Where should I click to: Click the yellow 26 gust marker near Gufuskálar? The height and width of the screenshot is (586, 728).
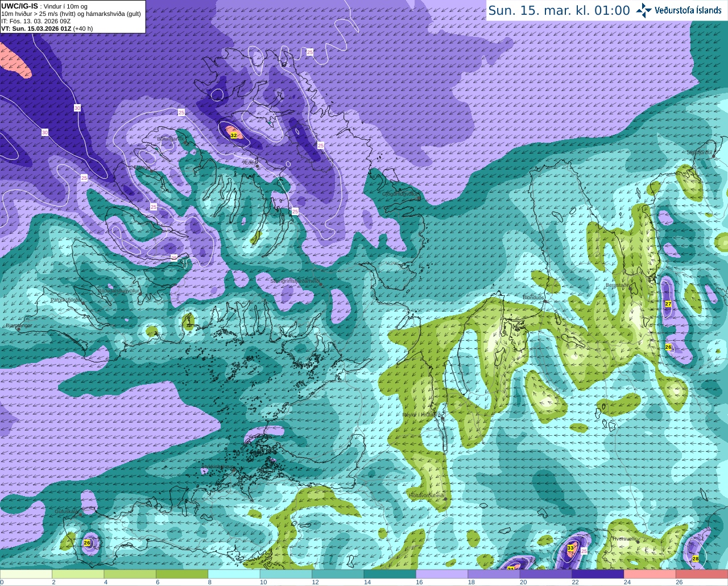[87, 543]
